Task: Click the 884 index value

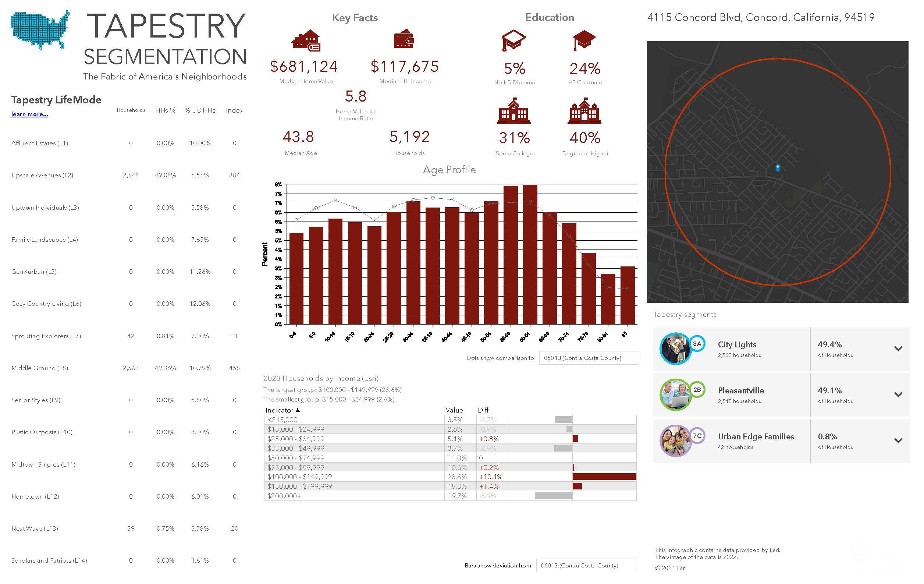Action: click(234, 175)
